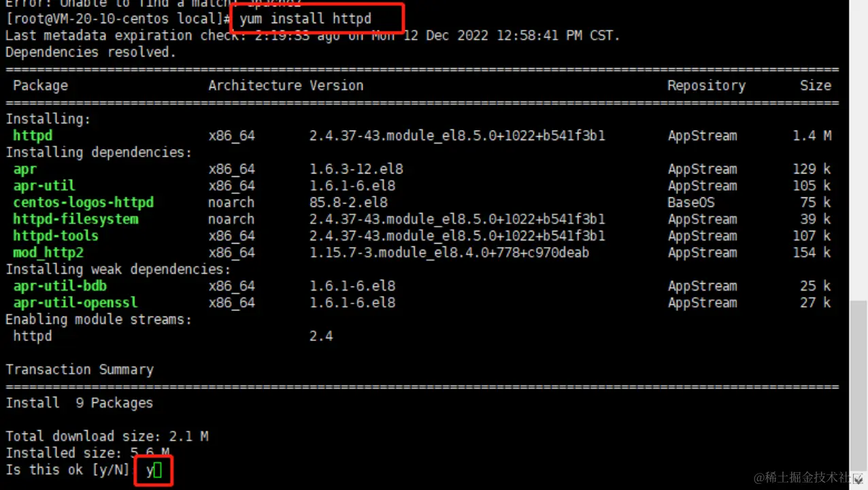
Task: Click the 'apr-util' package row name
Action: (x=44, y=186)
